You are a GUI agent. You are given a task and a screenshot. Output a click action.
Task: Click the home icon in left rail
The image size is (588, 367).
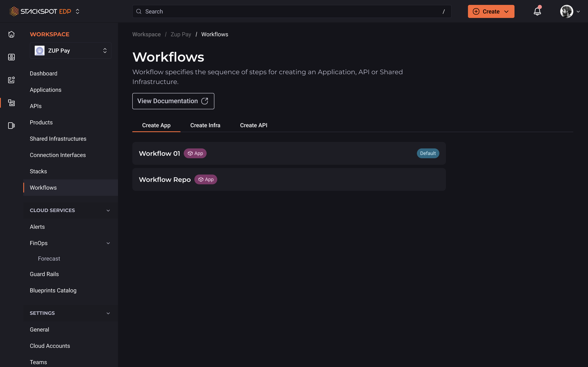11,34
